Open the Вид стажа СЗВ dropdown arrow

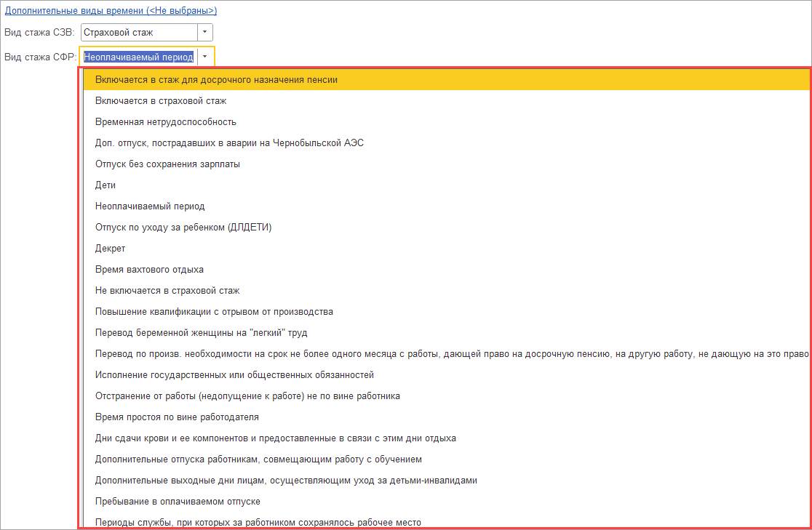(x=205, y=32)
